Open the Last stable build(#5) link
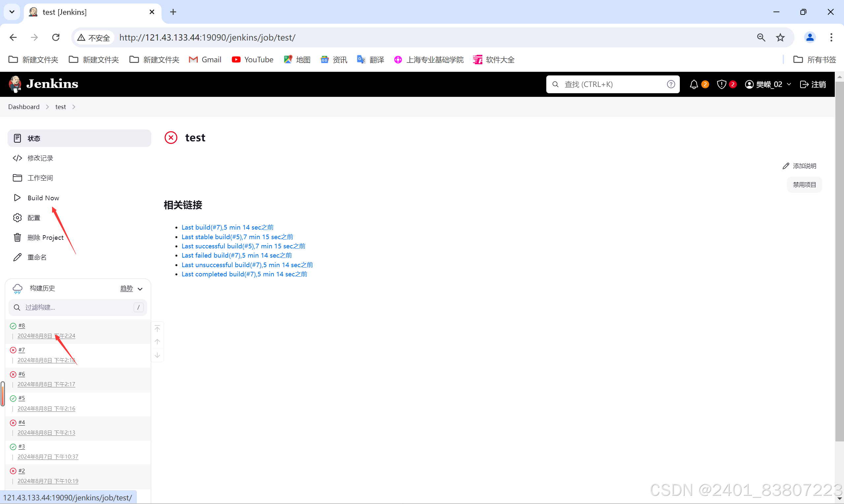This screenshot has height=504, width=844. coord(237,237)
